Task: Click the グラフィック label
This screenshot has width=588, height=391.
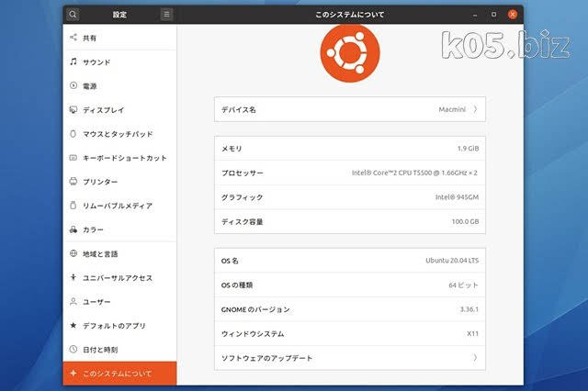Action: pos(242,197)
